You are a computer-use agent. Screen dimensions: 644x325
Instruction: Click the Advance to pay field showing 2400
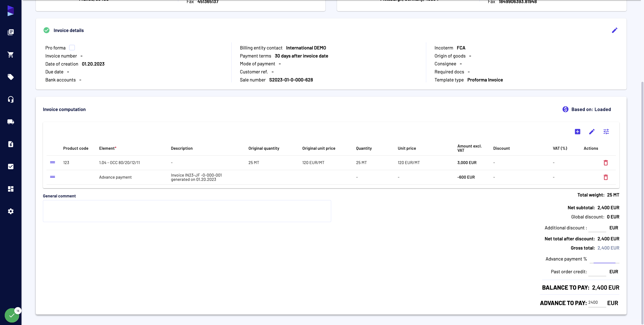click(597, 302)
